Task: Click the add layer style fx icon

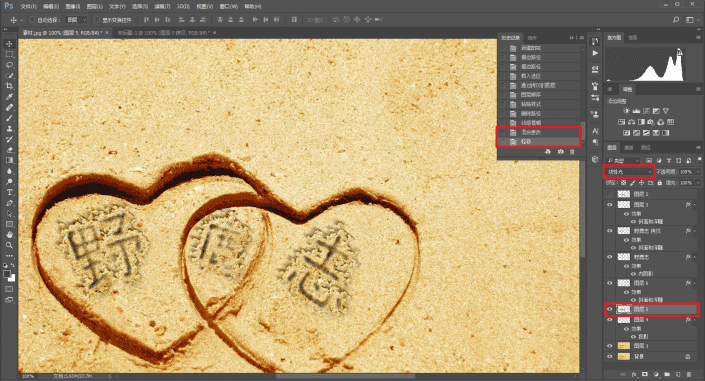Action: point(634,374)
